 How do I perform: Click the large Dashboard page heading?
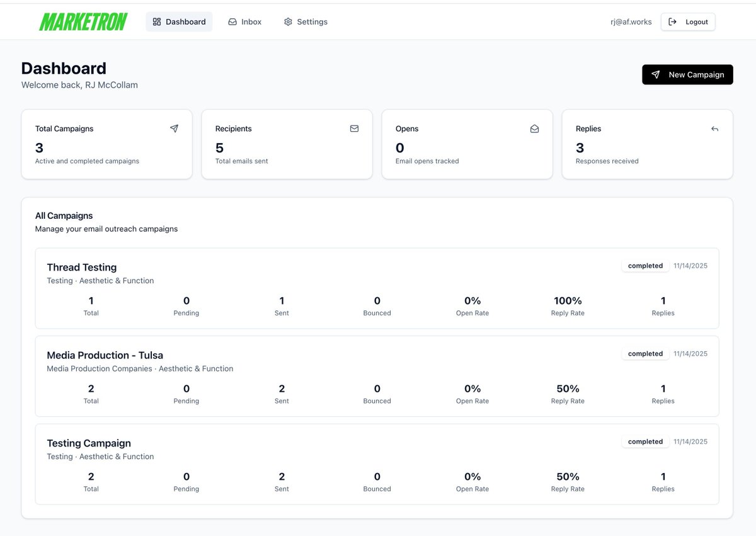[64, 68]
